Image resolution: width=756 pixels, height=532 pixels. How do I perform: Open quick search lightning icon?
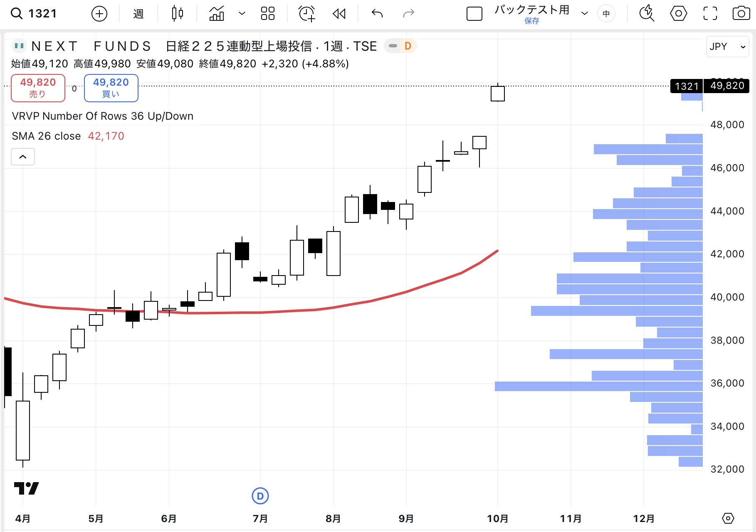point(646,14)
